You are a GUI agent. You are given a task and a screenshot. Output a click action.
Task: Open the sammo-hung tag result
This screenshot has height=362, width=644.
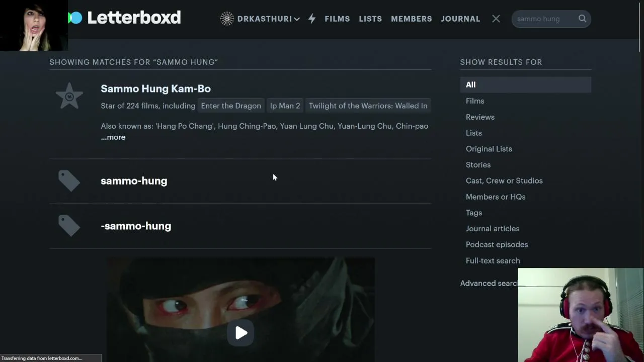point(134,181)
